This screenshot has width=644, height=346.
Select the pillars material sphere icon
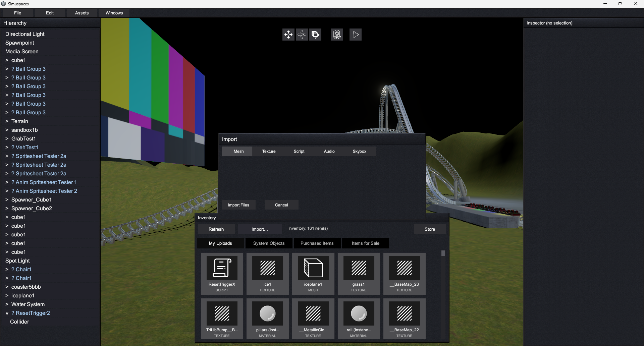267,313
